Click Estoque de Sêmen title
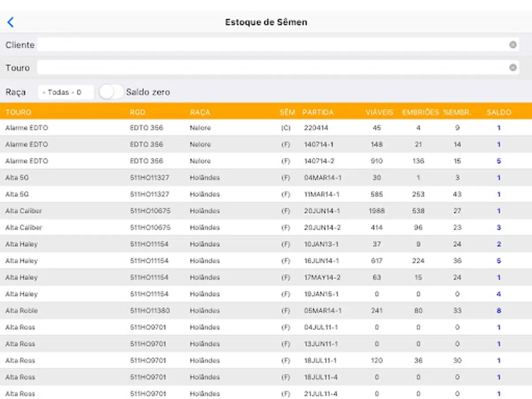The width and height of the screenshot is (532, 399). click(266, 22)
